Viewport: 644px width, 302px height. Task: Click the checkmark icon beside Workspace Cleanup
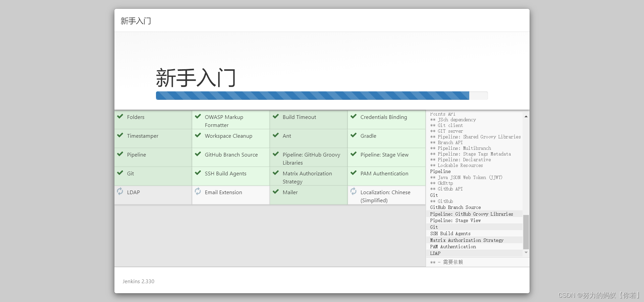click(198, 135)
